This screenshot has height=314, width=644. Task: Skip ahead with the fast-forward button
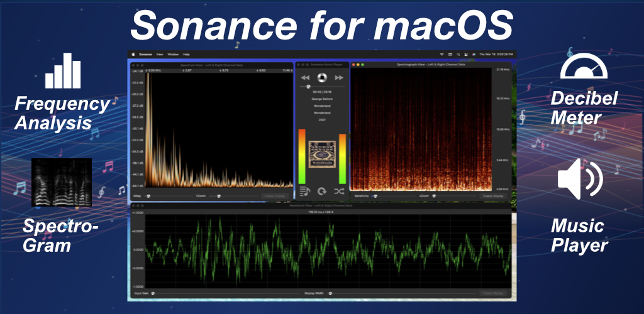click(x=339, y=78)
